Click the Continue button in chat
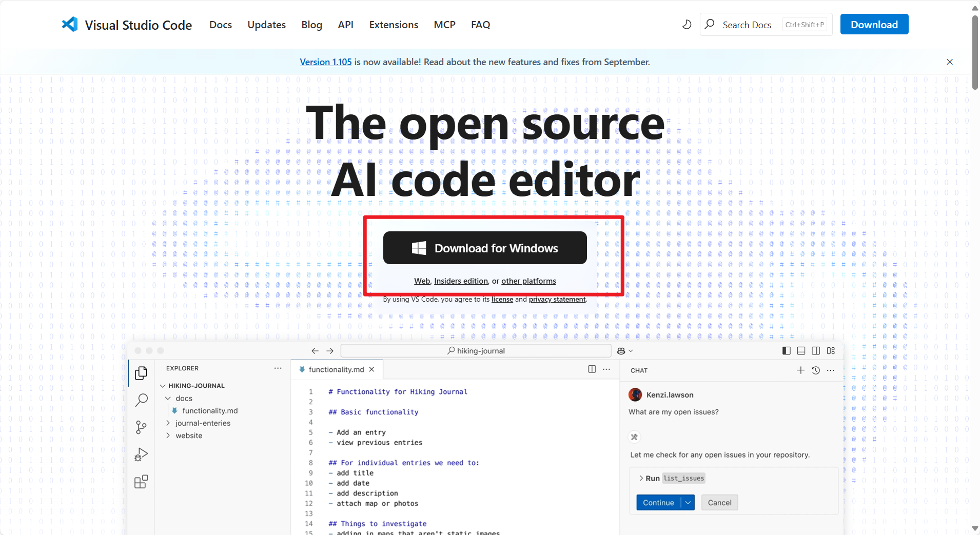980x535 pixels. click(658, 503)
